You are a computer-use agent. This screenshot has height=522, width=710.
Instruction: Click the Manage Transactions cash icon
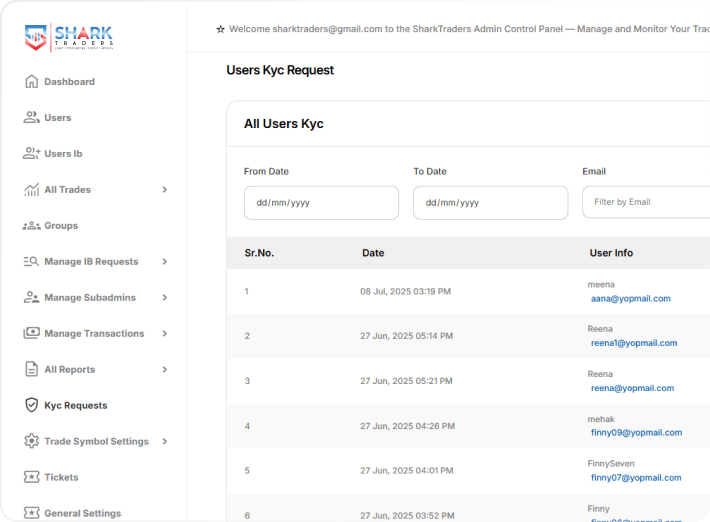click(x=31, y=333)
